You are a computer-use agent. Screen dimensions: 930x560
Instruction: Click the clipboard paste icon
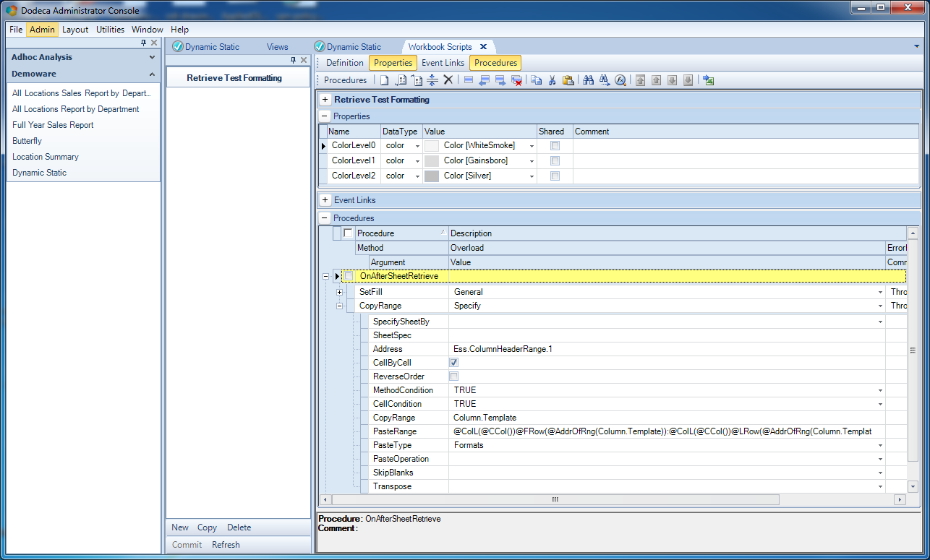click(568, 80)
